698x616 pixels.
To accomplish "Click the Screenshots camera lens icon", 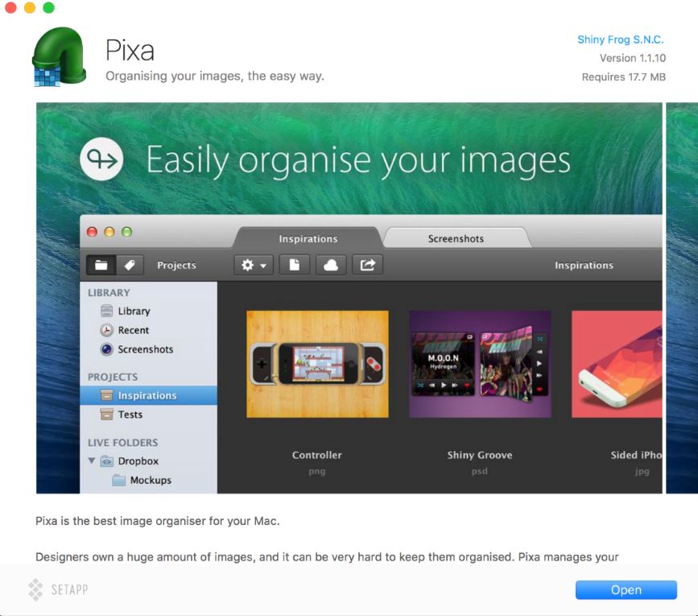I will tap(107, 349).
